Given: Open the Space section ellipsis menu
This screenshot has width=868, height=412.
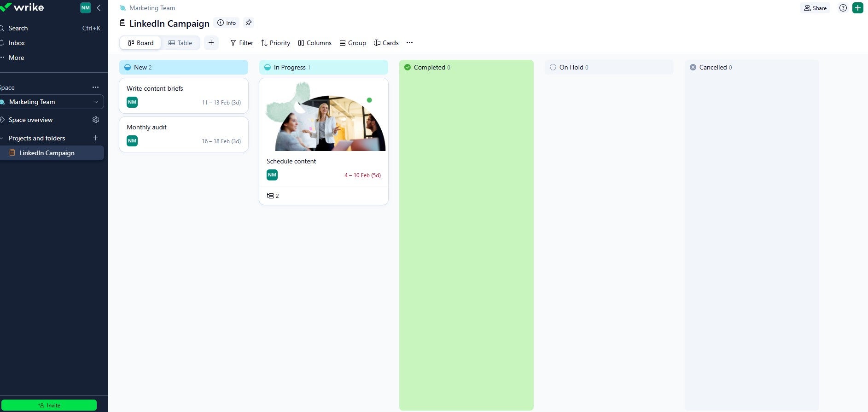Looking at the screenshot, I should click(95, 87).
